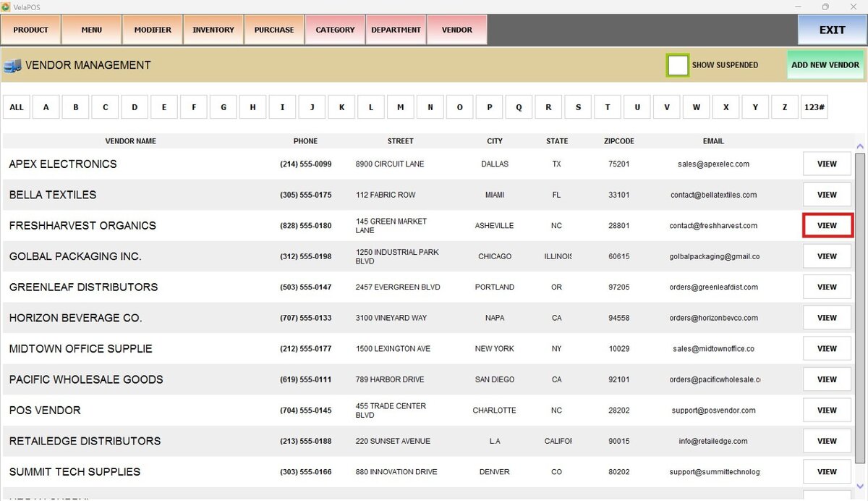
Task: Filter vendors by letter G
Action: pyautogui.click(x=224, y=107)
